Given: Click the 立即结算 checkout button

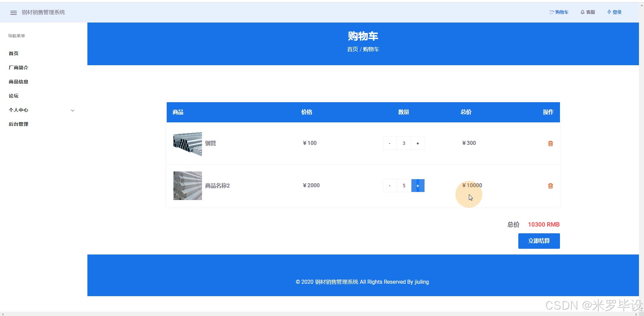Looking at the screenshot, I should click(539, 241).
